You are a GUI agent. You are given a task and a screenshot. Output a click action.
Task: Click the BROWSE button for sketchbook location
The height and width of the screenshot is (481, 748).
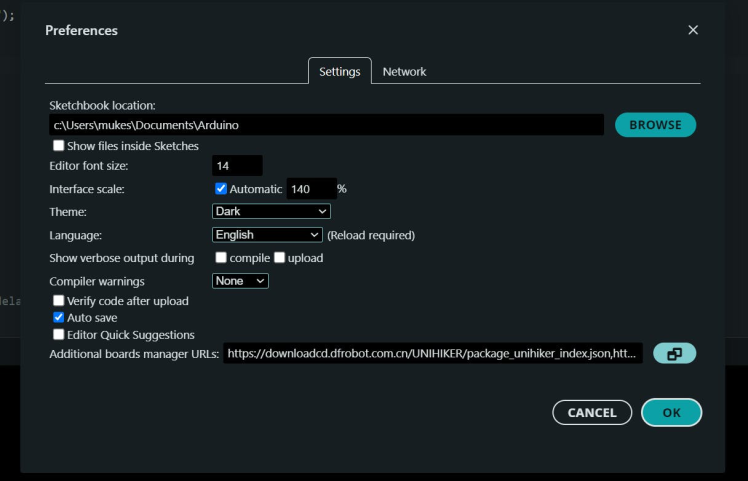coord(655,125)
